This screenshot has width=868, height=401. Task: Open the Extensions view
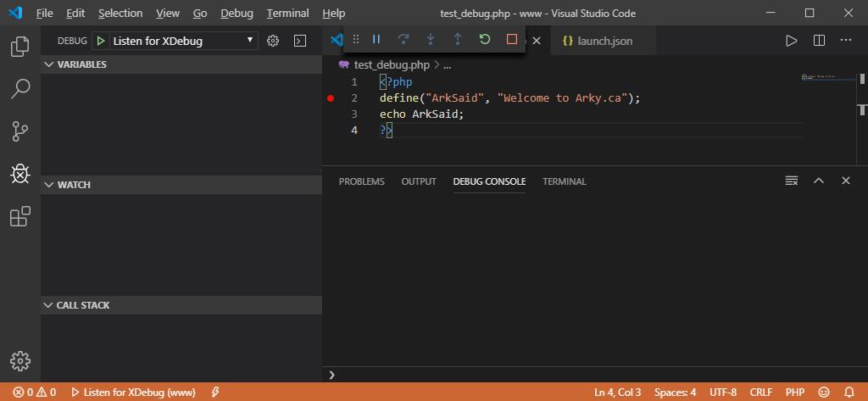point(20,216)
